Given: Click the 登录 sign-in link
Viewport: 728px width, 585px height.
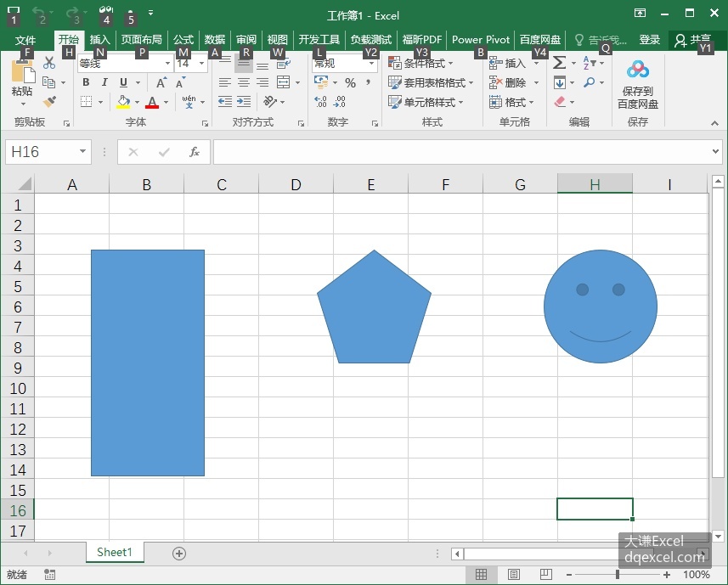Looking at the screenshot, I should point(649,40).
